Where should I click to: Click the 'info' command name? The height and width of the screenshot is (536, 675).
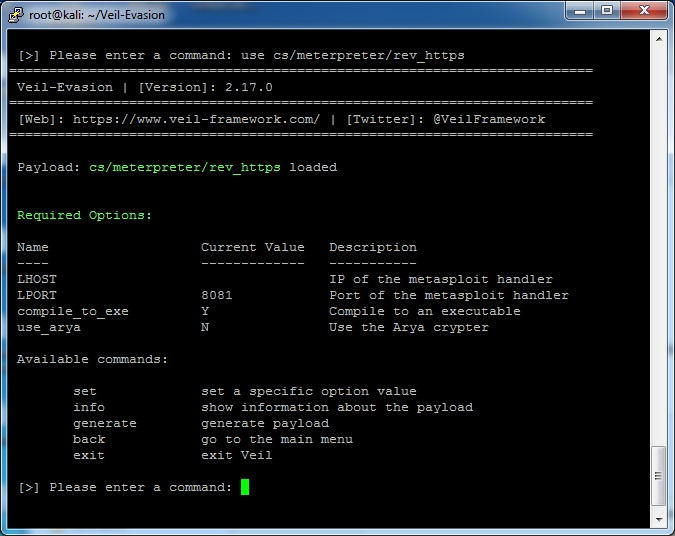[89, 407]
